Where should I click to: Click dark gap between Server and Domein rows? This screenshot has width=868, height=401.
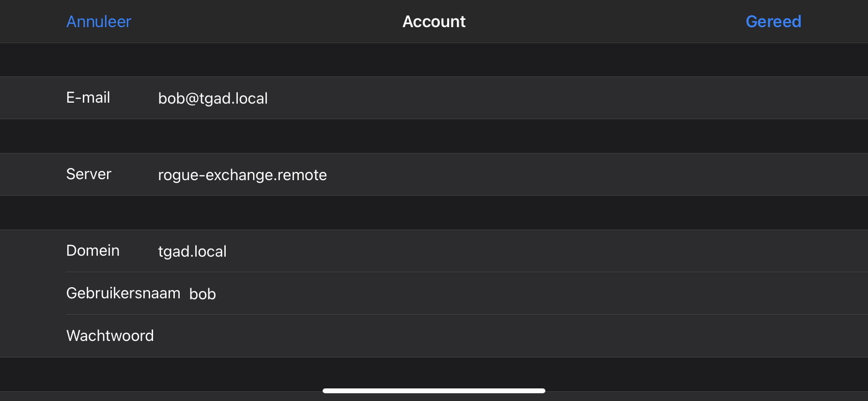tap(434, 213)
